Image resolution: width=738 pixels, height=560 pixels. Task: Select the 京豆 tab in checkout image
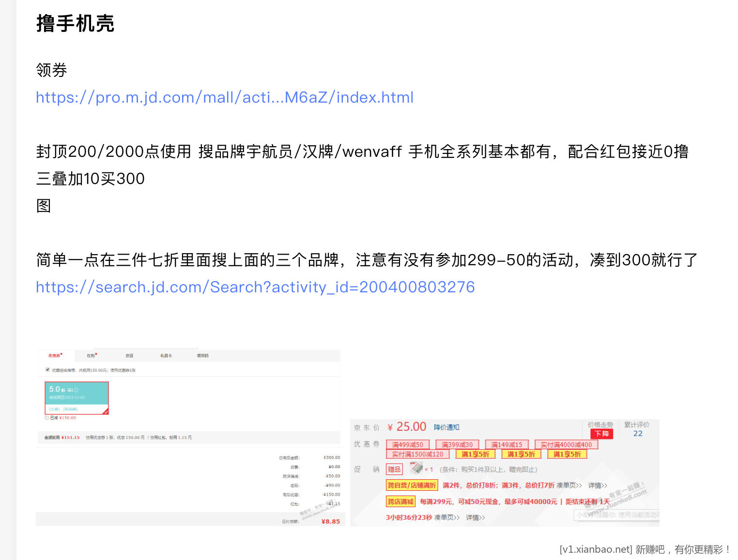click(129, 356)
